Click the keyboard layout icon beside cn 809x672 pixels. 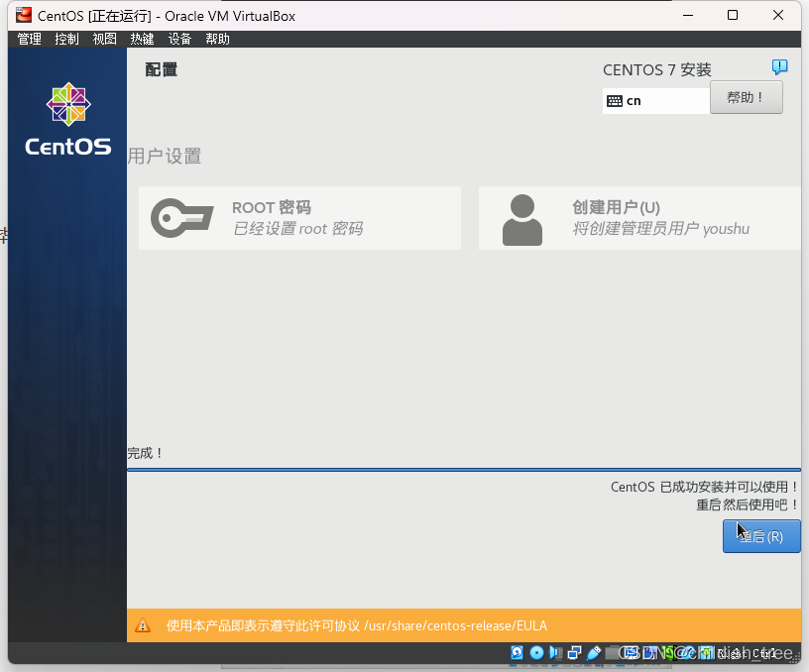615,101
